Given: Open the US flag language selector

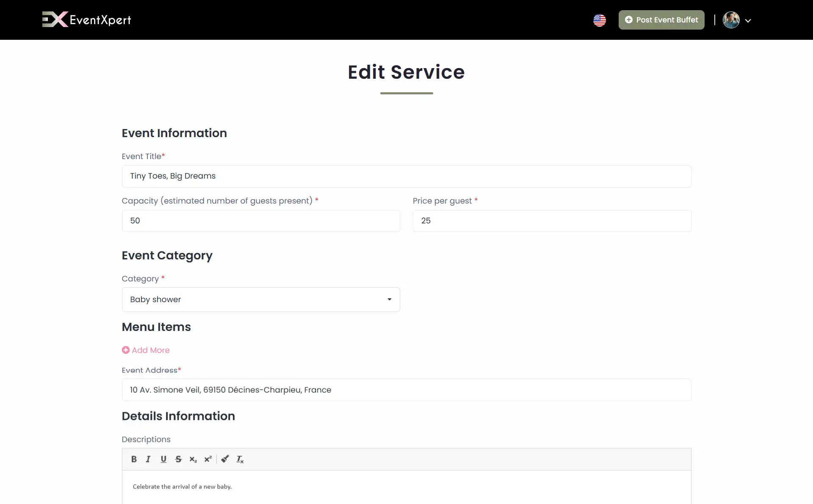Looking at the screenshot, I should [x=600, y=20].
